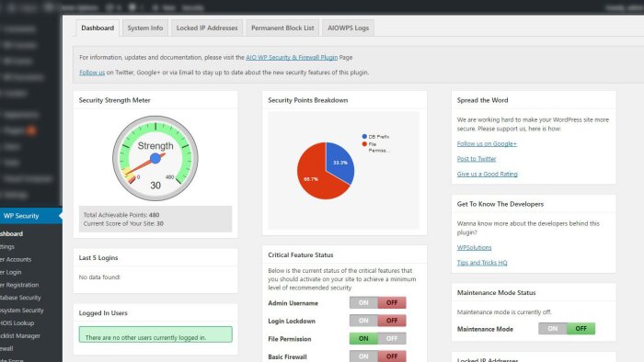The width and height of the screenshot is (644, 362).
Task: Open User Accounts in the sidebar
Action: click(x=17, y=259)
